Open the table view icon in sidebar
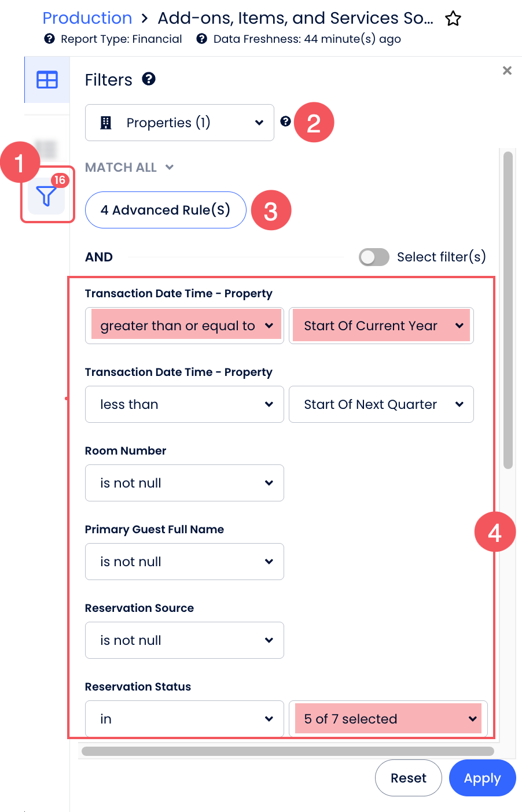Image resolution: width=522 pixels, height=812 pixels. tap(47, 80)
